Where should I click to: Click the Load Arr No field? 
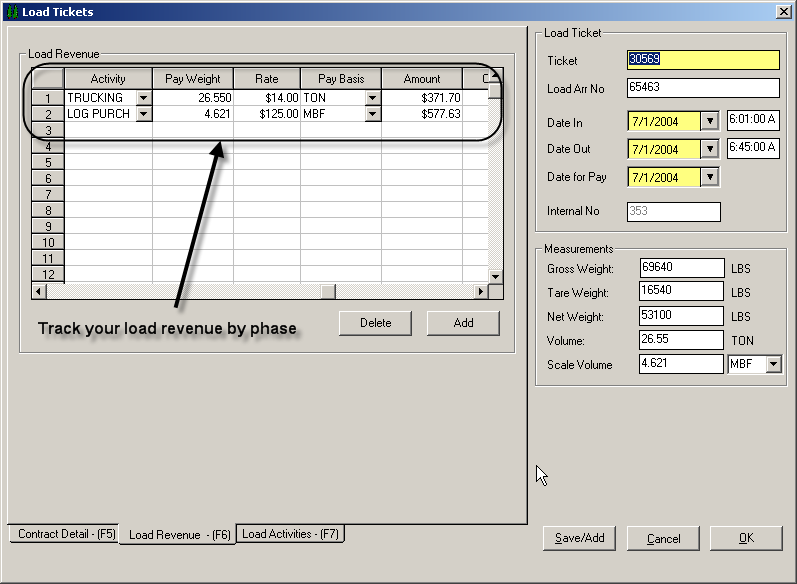click(x=703, y=87)
